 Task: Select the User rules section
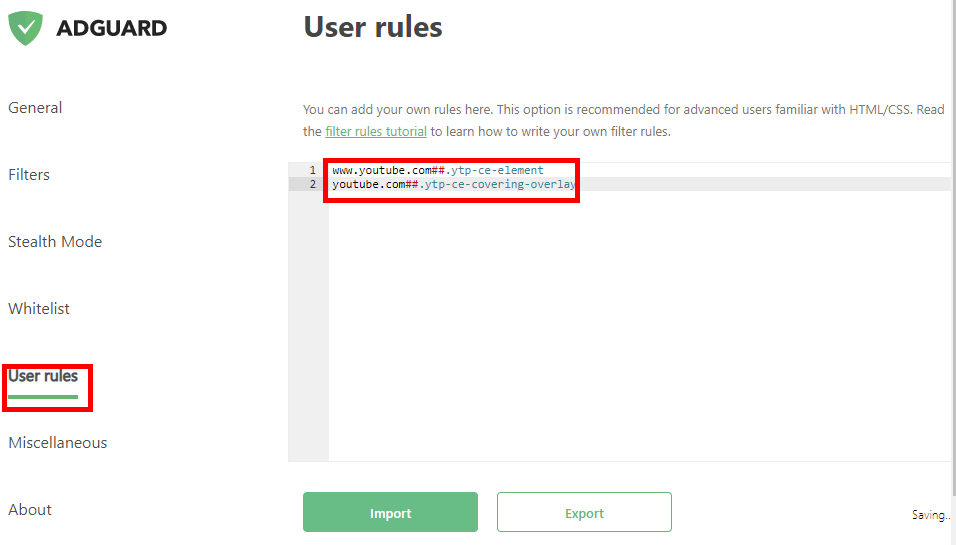(43, 376)
